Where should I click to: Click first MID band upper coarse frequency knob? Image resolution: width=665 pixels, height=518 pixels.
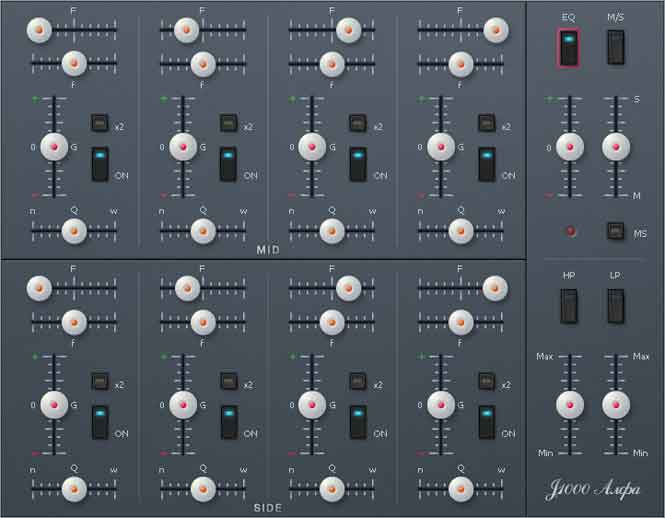coord(39,30)
